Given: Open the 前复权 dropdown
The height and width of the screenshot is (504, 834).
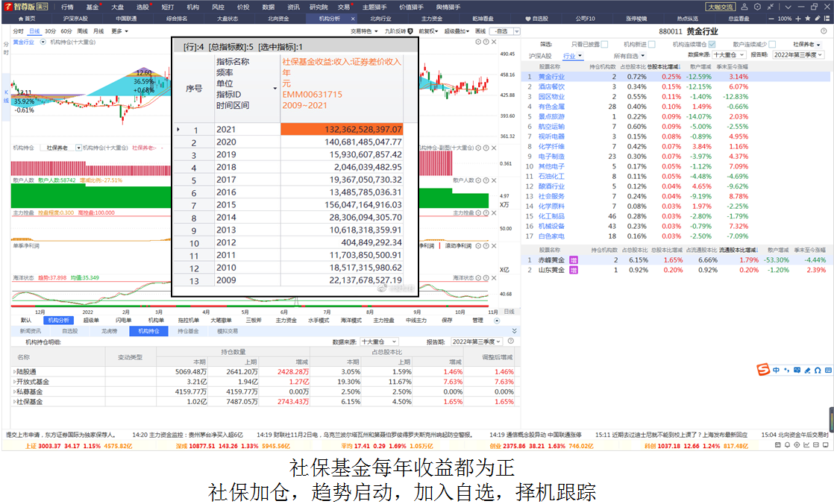Looking at the screenshot, I should (428, 31).
